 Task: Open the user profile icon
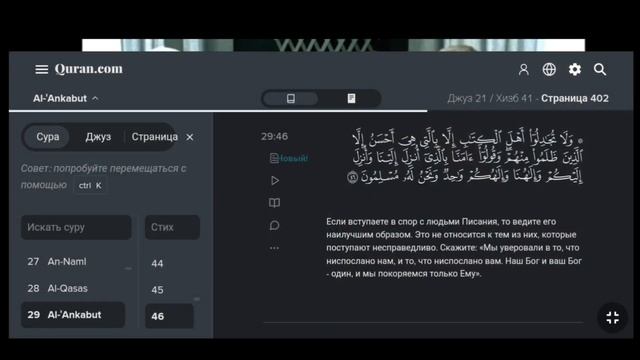point(524,69)
